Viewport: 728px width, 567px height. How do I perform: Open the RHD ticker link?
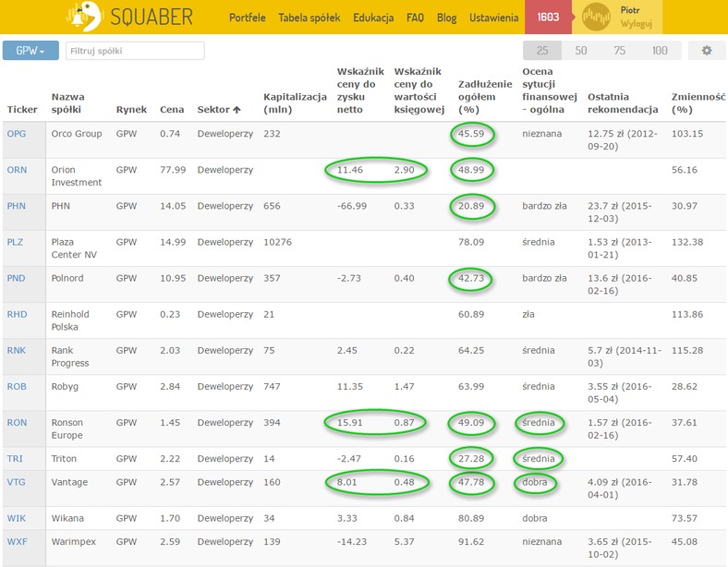(17, 315)
